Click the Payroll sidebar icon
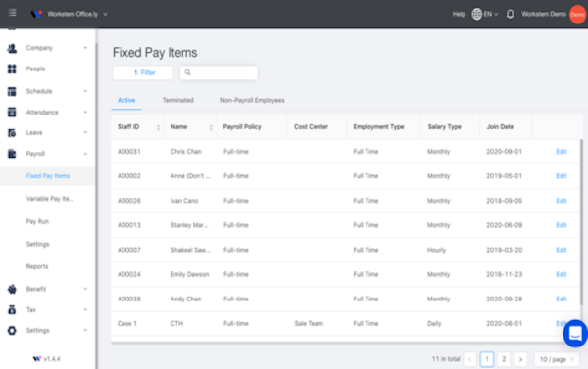This screenshot has height=369, width=588. 12,154
